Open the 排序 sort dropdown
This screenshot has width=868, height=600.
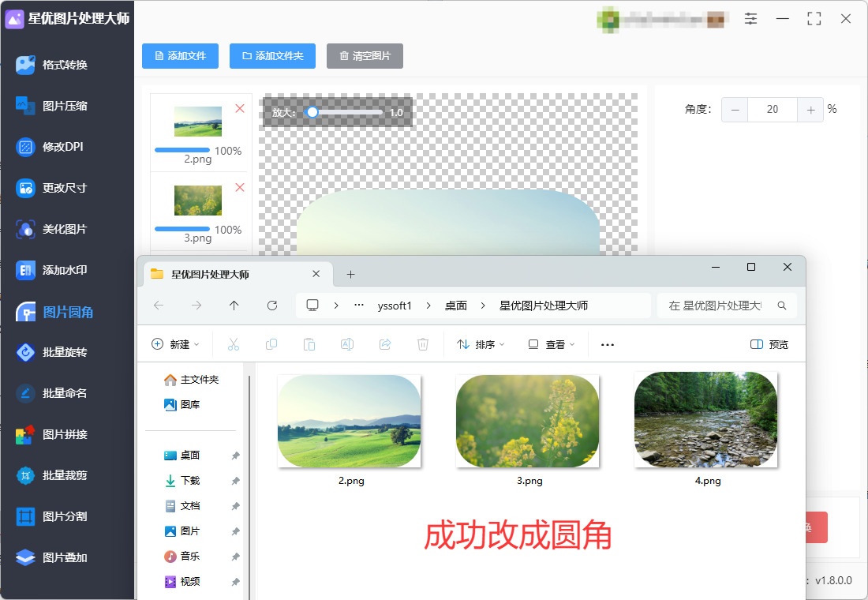coord(481,344)
